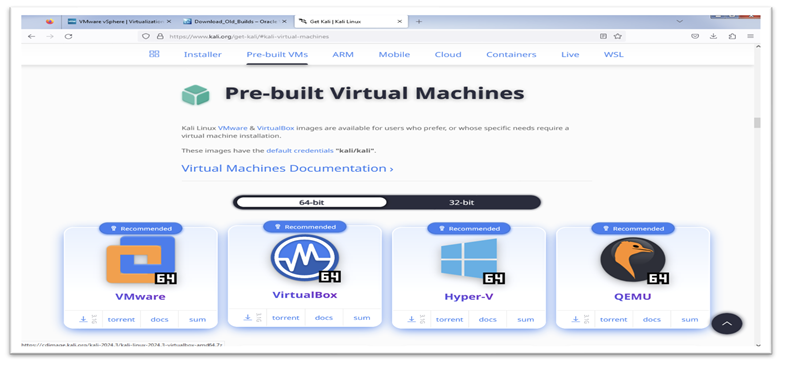Download the VMware 64-bit image
Image resolution: width=798 pixels, height=368 pixels.
[83, 319]
